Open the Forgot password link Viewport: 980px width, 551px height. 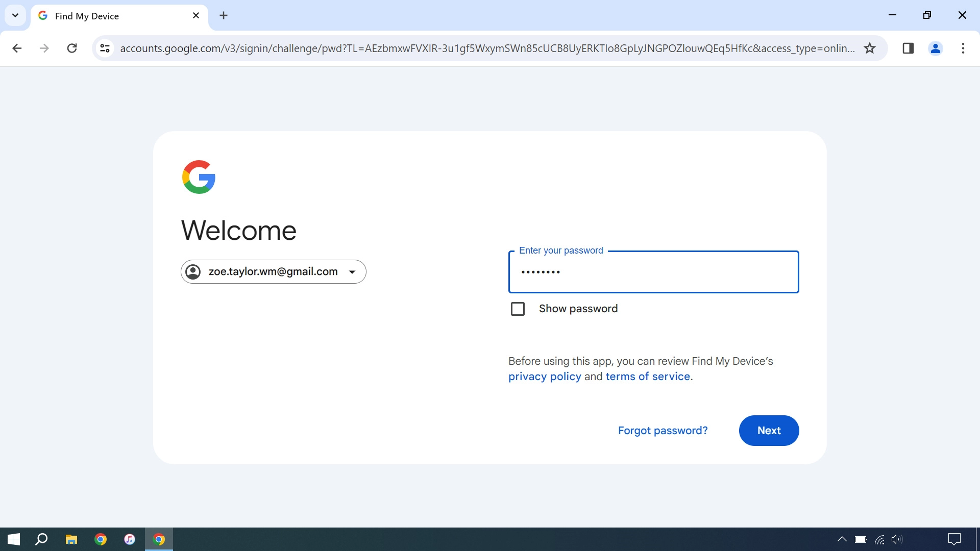point(663,430)
